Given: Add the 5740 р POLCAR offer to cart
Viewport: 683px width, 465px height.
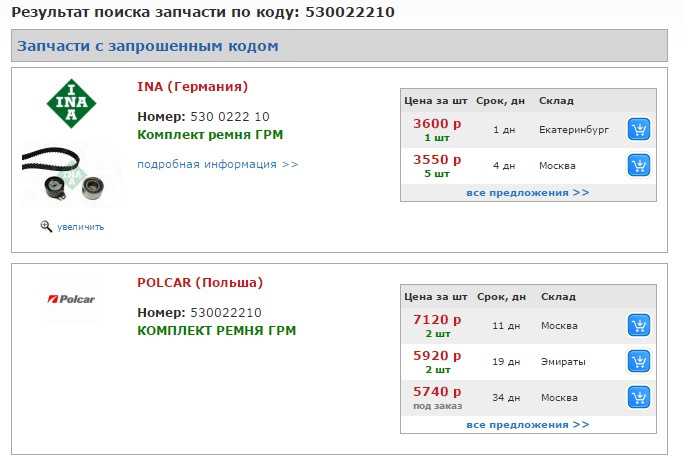Looking at the screenshot, I should pyautogui.click(x=639, y=397).
